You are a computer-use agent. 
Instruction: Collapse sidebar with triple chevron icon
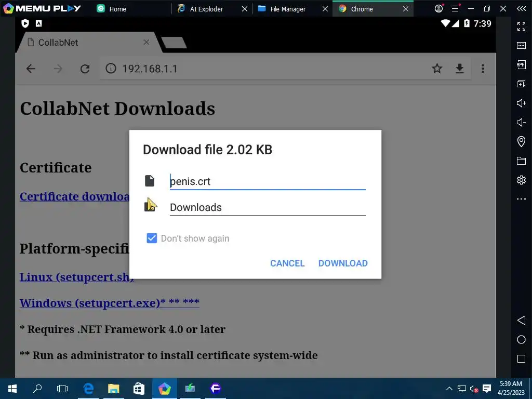point(521,9)
